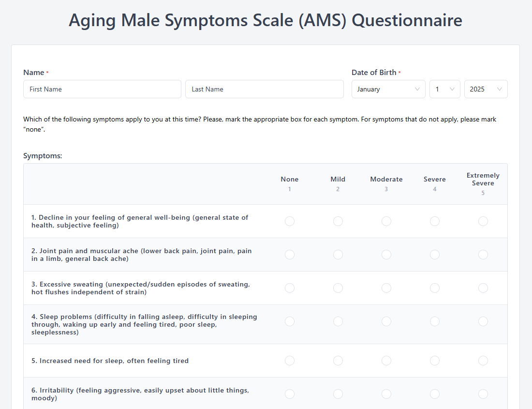Choose None for excessive sweating
Image resolution: width=532 pixels, height=409 pixels.
coord(290,288)
